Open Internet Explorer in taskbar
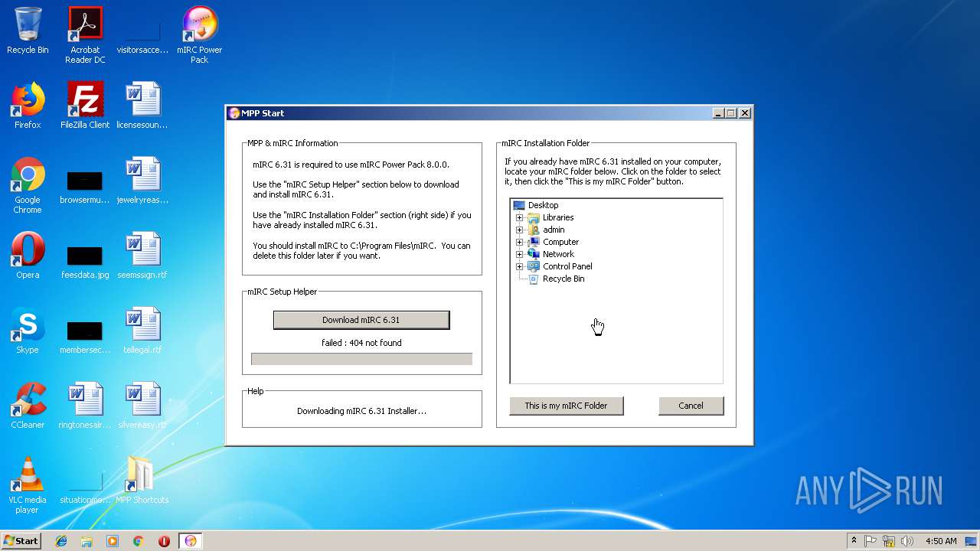 coord(61,541)
